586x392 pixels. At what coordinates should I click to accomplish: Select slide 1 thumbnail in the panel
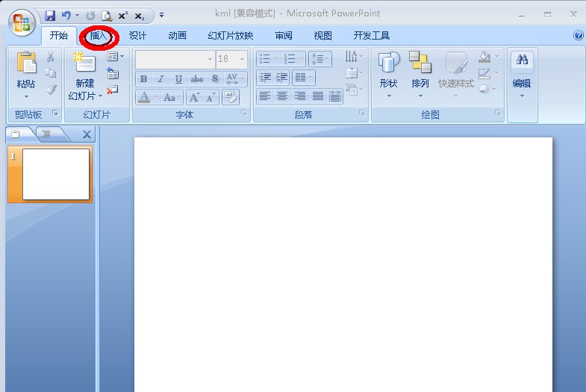click(56, 174)
